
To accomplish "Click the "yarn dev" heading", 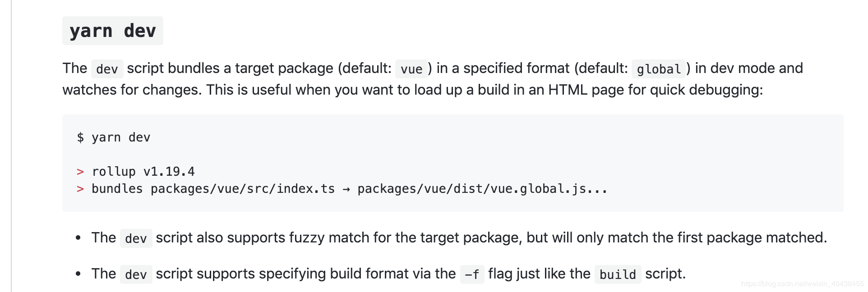I will [x=113, y=31].
